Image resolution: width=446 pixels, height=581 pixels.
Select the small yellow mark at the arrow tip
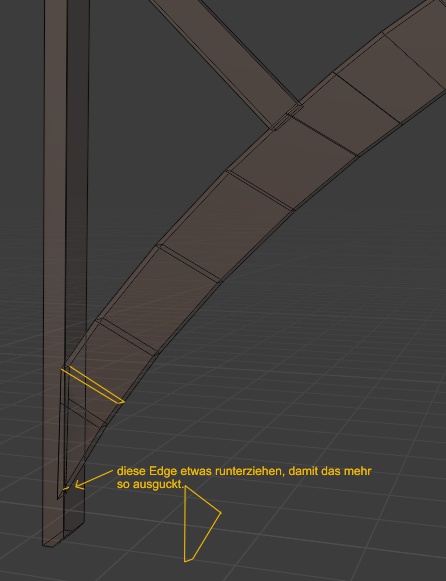point(66,489)
